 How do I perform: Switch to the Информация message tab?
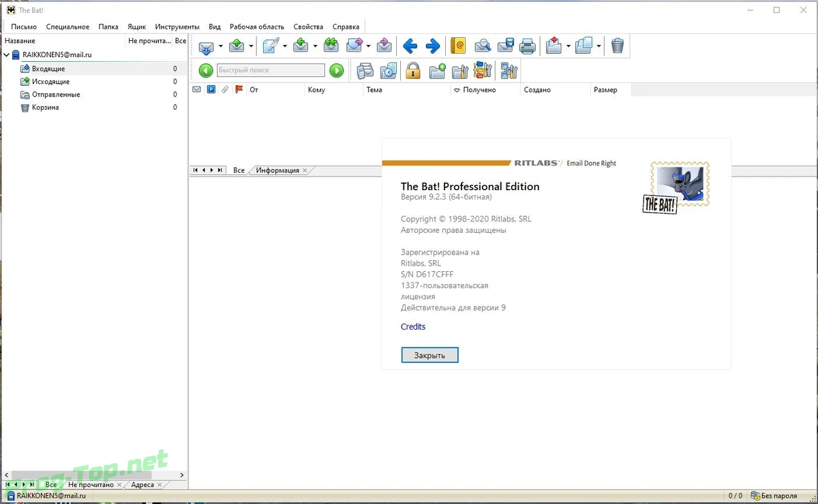(x=277, y=170)
